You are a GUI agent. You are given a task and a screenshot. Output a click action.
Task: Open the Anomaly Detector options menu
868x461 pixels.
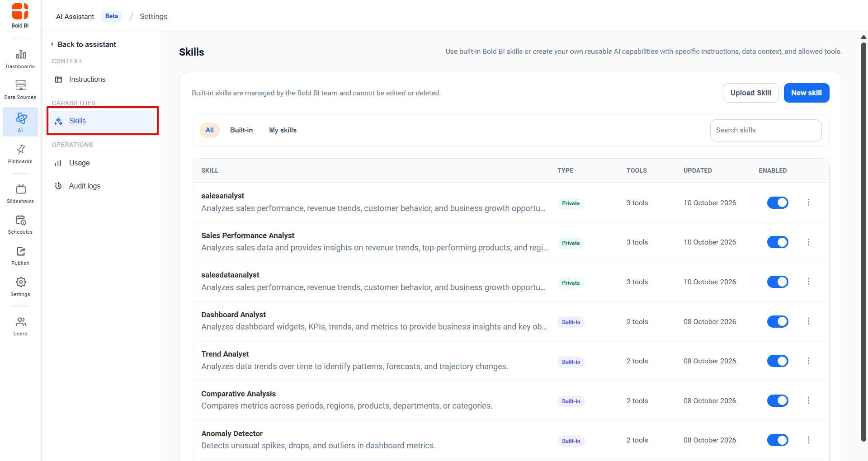(x=809, y=440)
